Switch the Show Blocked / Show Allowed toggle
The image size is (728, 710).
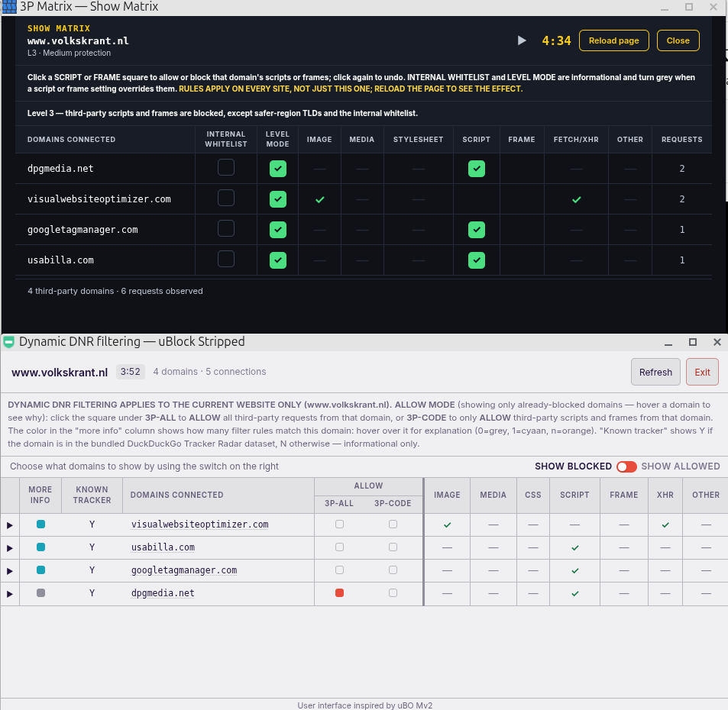pyautogui.click(x=626, y=466)
